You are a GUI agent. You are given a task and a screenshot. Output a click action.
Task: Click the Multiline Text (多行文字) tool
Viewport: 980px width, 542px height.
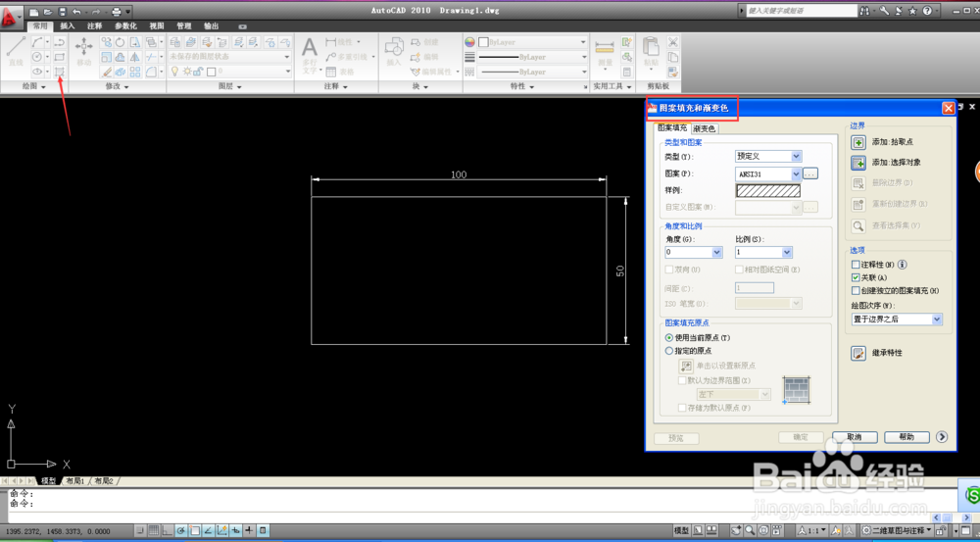310,54
